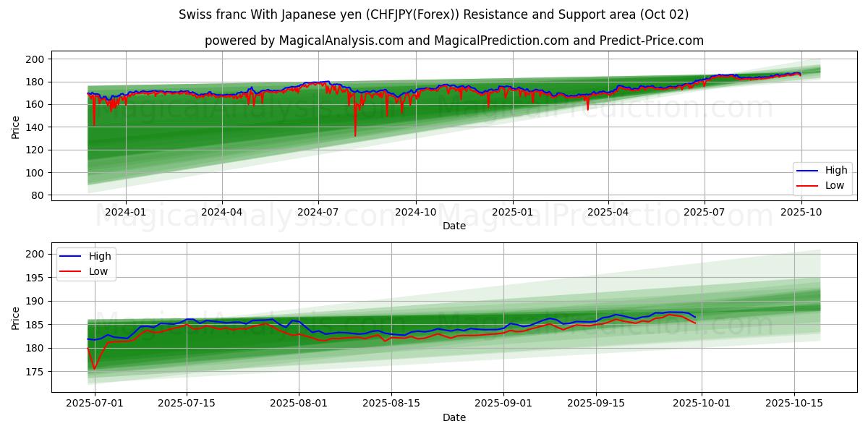Click the 2025-09-01 date tick label
The width and height of the screenshot is (868, 434).
point(503,404)
